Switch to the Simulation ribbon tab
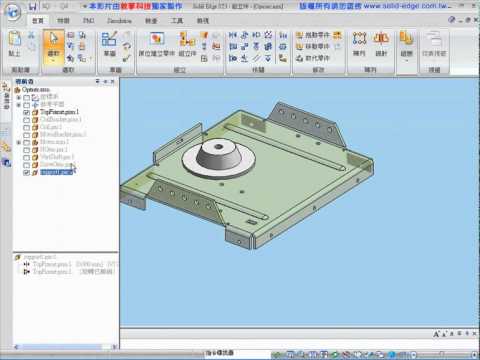 coord(119,20)
